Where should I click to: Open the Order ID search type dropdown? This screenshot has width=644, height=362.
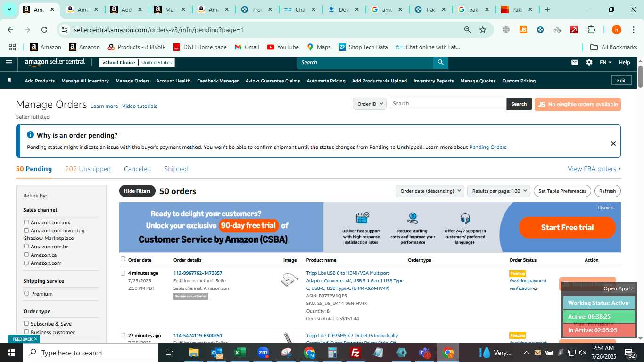pyautogui.click(x=370, y=104)
